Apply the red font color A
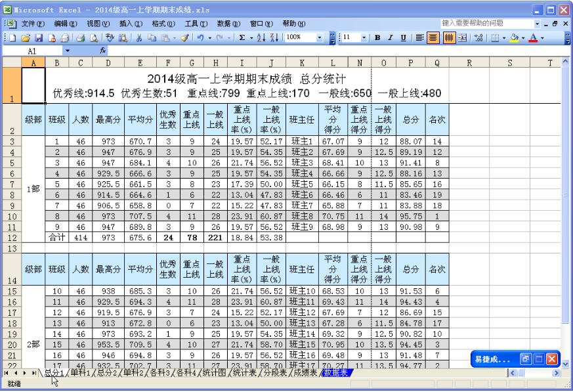This screenshot has width=573, height=392. tap(533, 37)
